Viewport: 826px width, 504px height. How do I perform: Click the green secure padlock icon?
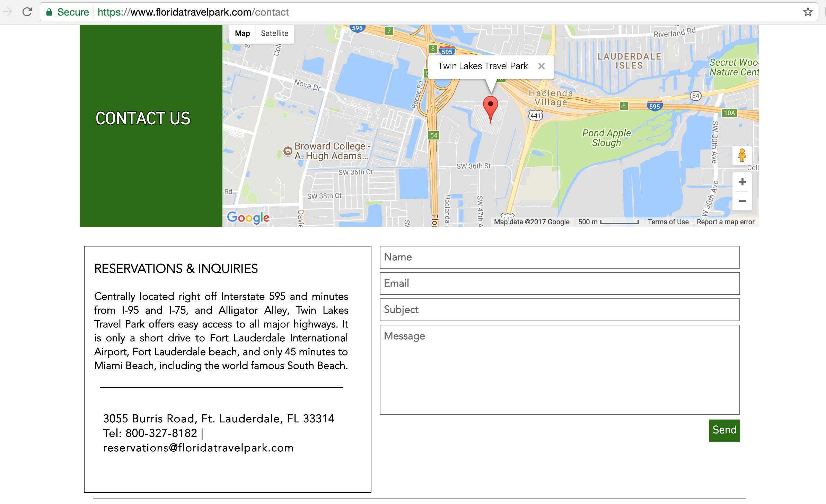tap(49, 12)
